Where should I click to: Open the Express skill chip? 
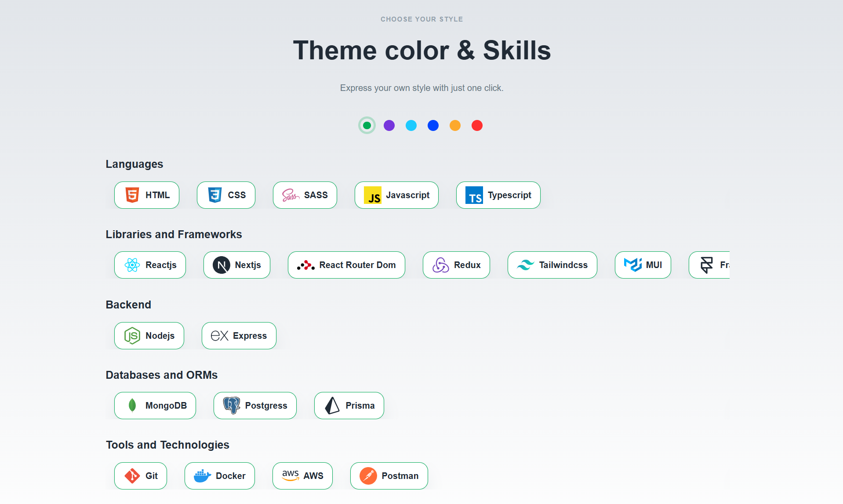[x=239, y=336]
